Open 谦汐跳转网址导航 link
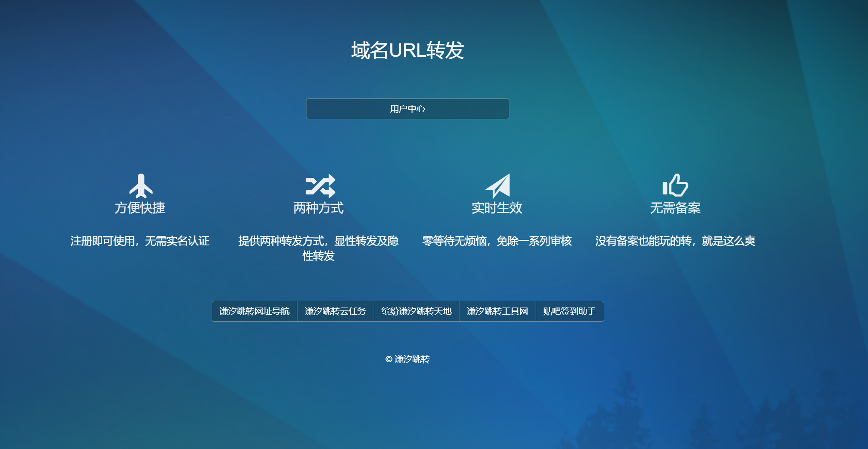868x449 pixels. point(255,311)
